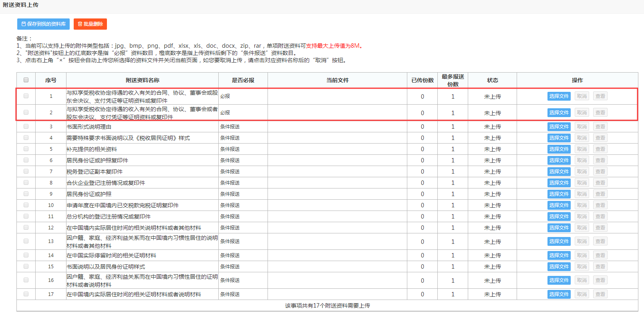Select checkbox for row 3 书面形式说明理由
644x316 pixels.
[x=26, y=126]
